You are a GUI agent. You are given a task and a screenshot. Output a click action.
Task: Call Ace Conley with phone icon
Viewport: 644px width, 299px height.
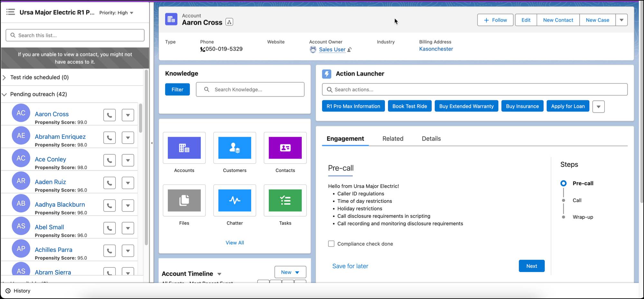pos(109,160)
